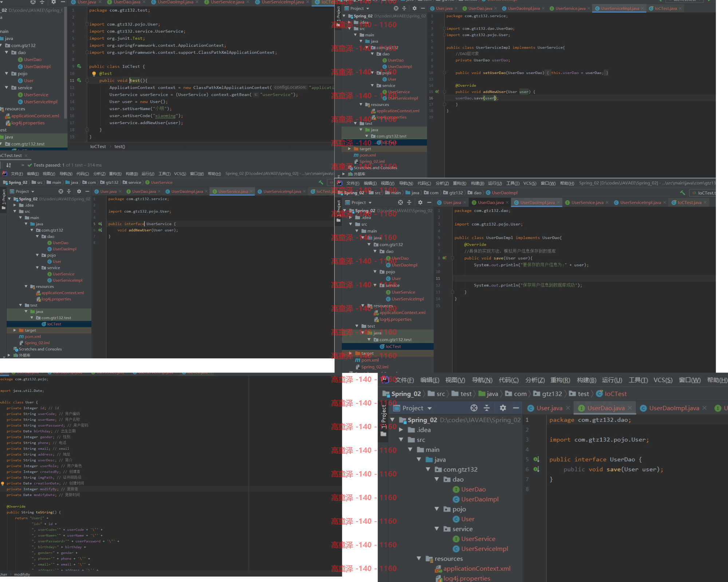This screenshot has height=582, width=728.
Task: Click gutter icon beside UserService interface declaration
Action: pyautogui.click(x=100, y=224)
